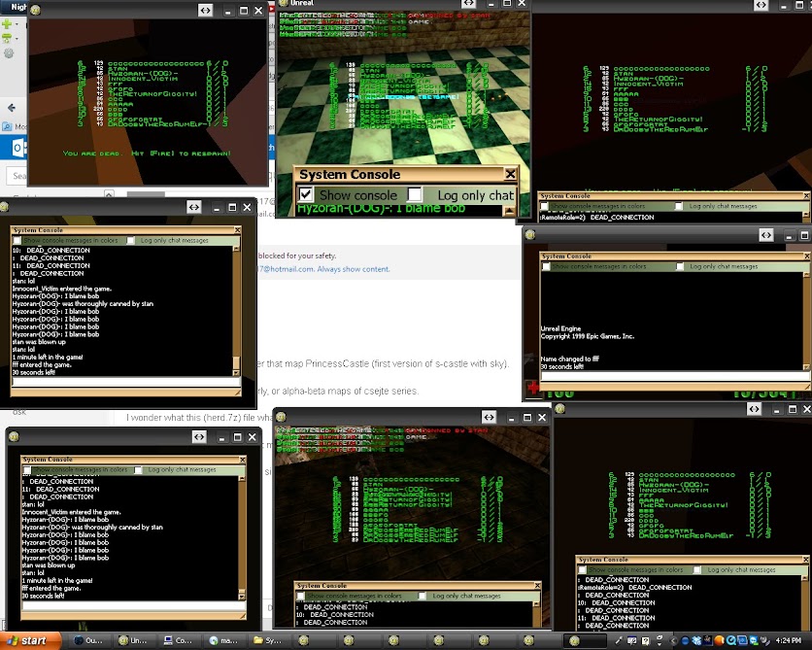Click the stretch arrows icon in the 'You are dead' window
The image size is (812, 650).
[206, 11]
